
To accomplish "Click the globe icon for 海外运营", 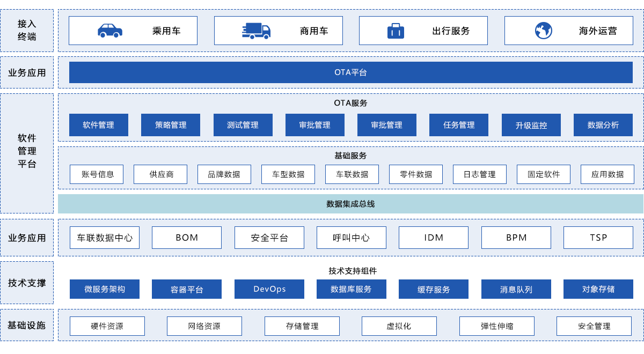I will coord(543,31).
